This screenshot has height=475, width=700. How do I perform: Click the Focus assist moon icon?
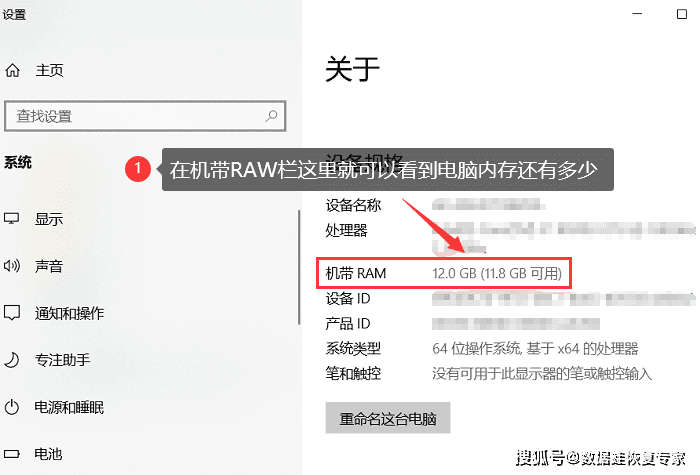(x=12, y=360)
